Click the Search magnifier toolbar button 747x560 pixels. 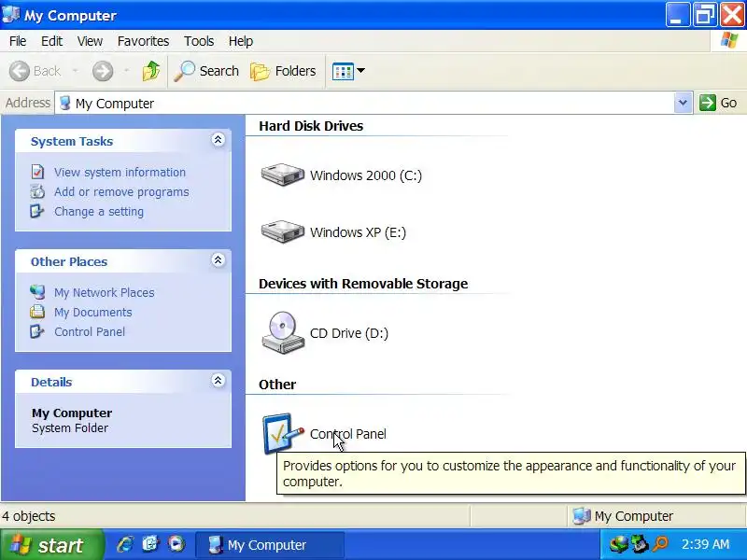[205, 71]
